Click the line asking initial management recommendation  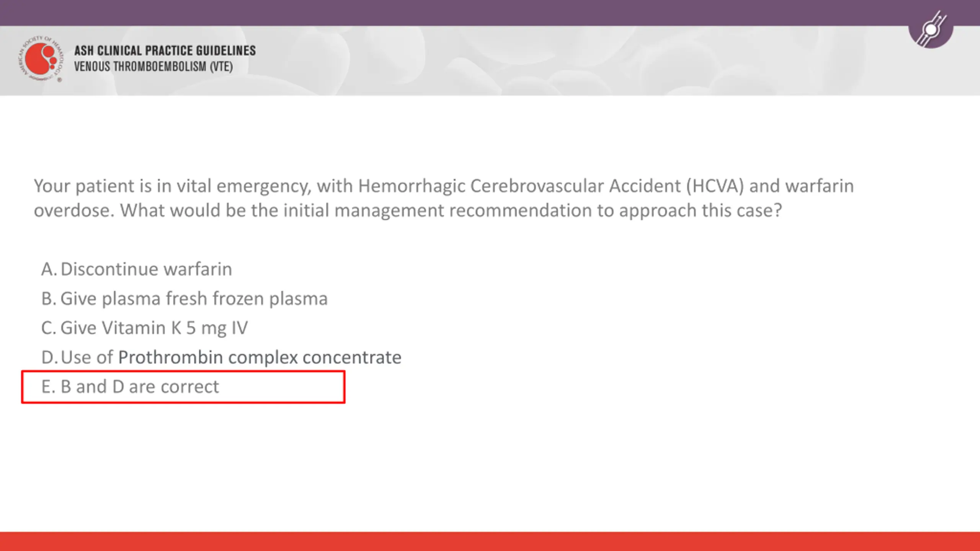click(408, 210)
